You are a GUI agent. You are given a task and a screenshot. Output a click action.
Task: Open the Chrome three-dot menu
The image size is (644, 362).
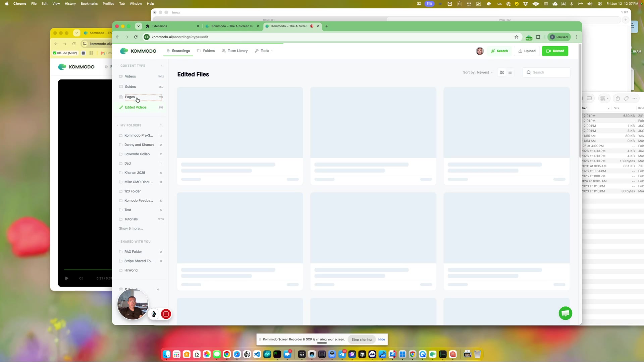pyautogui.click(x=576, y=37)
